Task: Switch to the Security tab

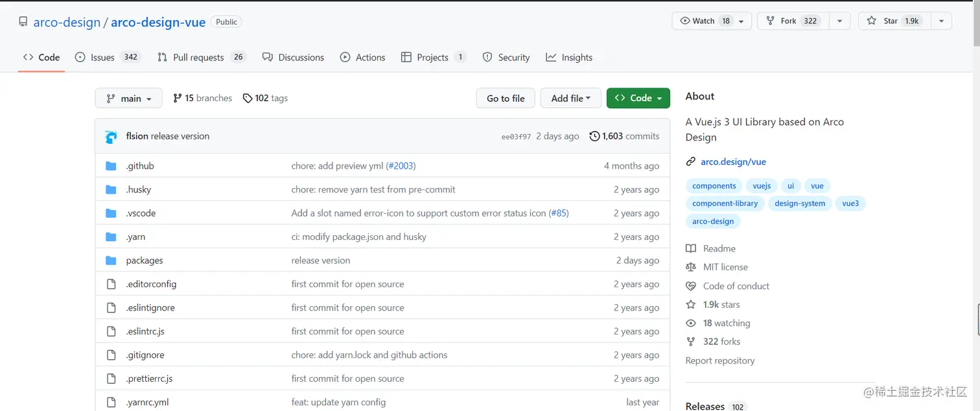Action: point(506,58)
